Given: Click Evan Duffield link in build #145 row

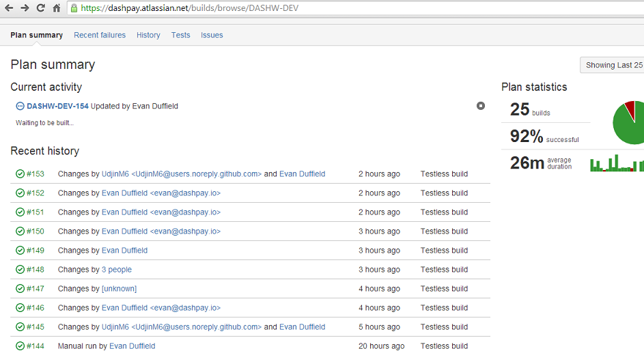Looking at the screenshot, I should pos(303,327).
